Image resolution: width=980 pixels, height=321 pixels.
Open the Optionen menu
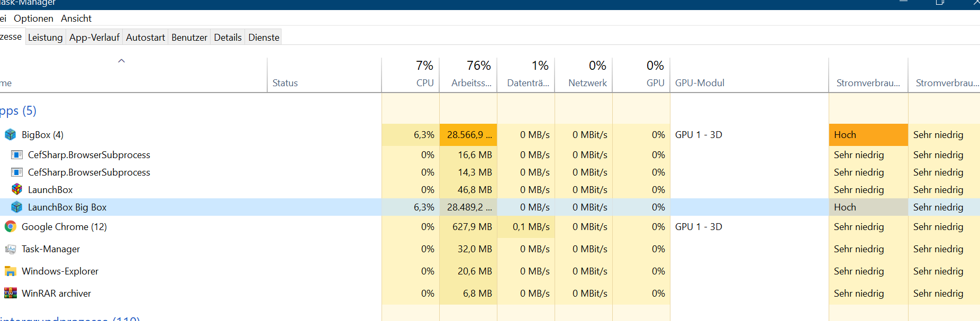(33, 19)
